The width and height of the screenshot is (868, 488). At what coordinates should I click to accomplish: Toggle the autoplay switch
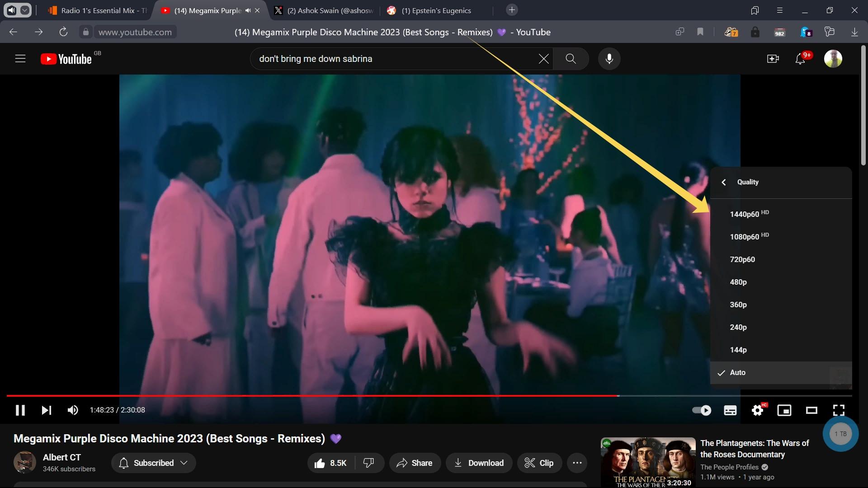pyautogui.click(x=702, y=410)
